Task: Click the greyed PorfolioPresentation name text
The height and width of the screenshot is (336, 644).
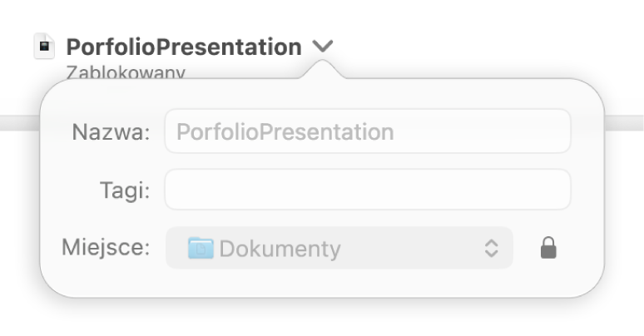Action: (x=285, y=132)
